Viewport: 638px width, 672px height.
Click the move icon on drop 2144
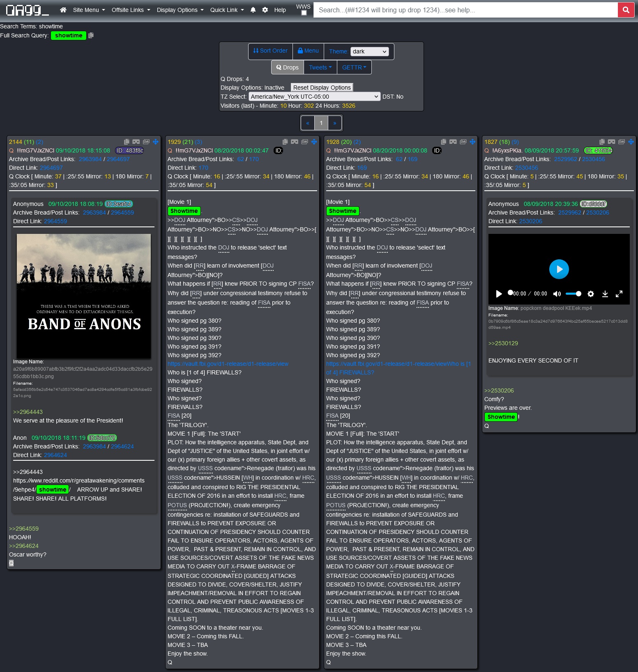(156, 142)
